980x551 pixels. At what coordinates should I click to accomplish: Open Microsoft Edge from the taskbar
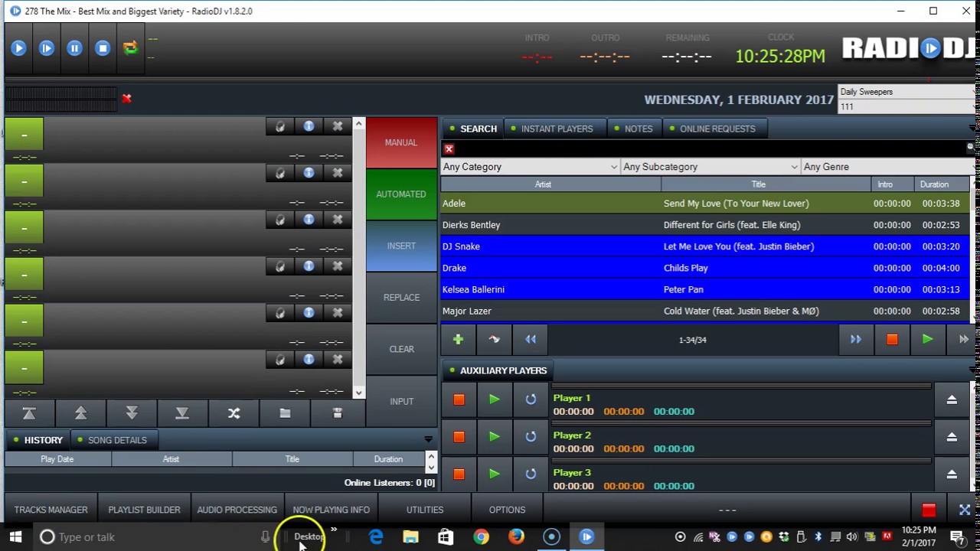(376, 537)
